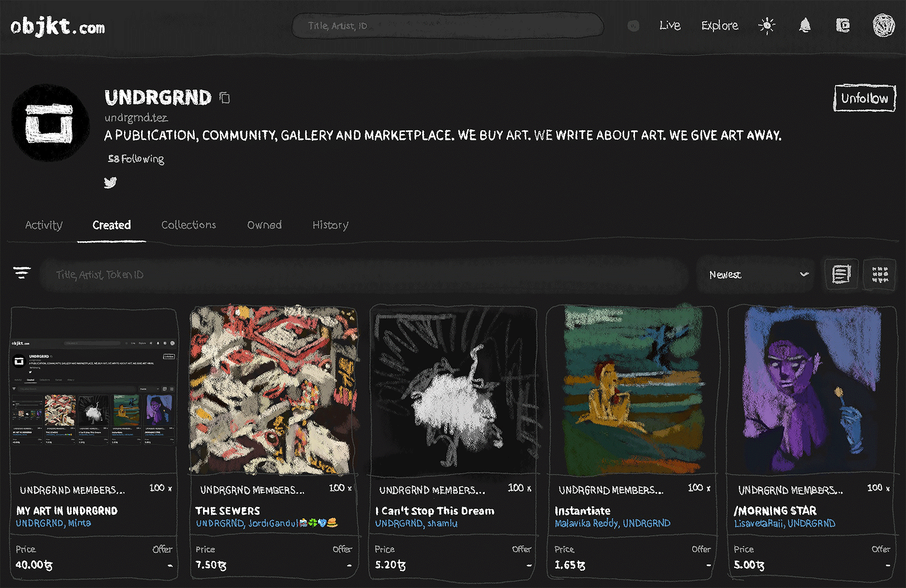Open the Live page

point(670,25)
